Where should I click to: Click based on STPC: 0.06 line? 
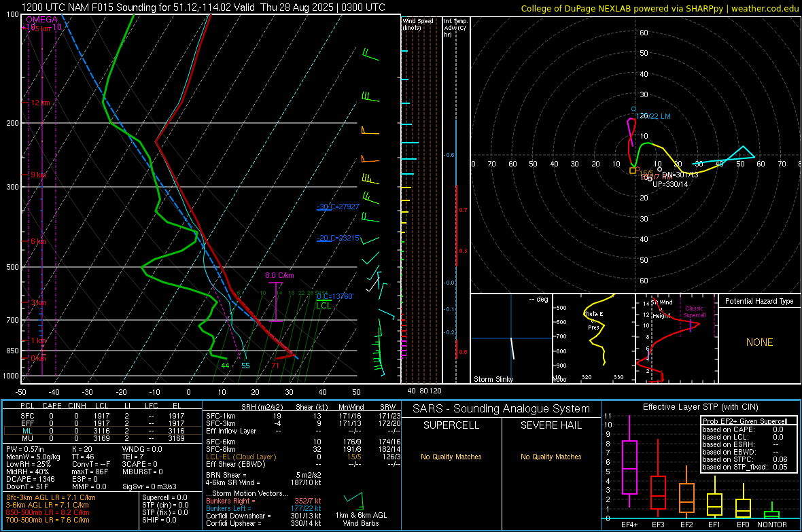click(x=745, y=459)
